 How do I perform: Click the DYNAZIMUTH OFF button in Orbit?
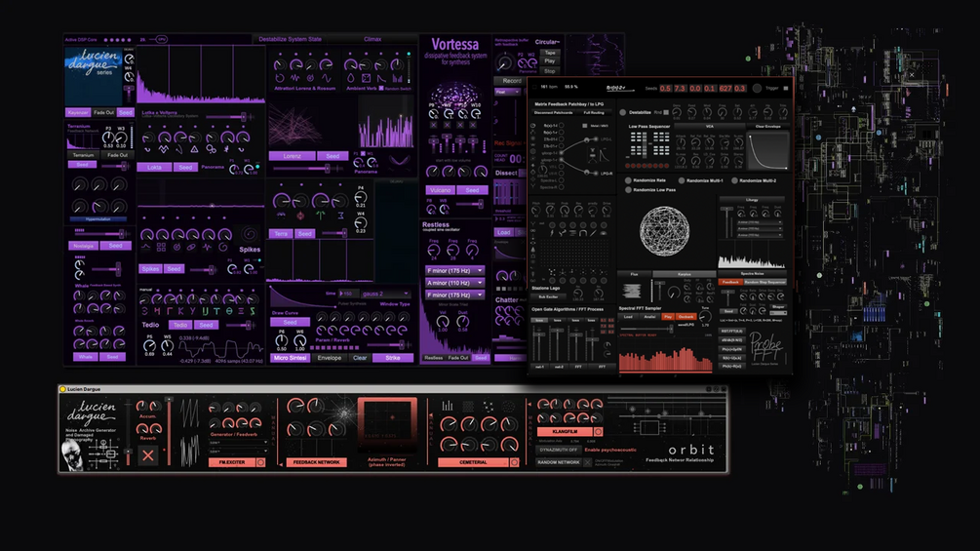click(x=558, y=450)
